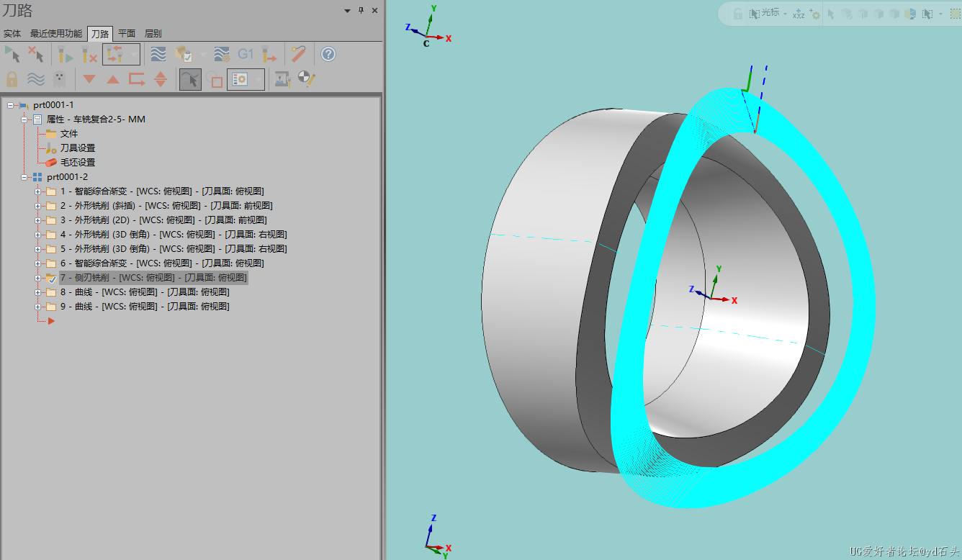Viewport: 962px width, 560px height.
Task: Click the edit reference point pencil icon
Action: (307, 79)
